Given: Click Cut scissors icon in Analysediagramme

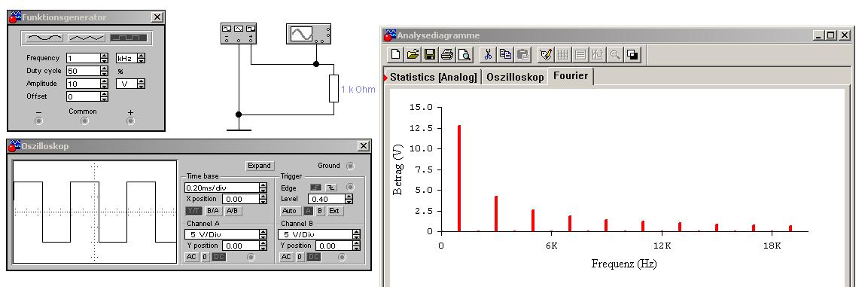Looking at the screenshot, I should pyautogui.click(x=489, y=54).
